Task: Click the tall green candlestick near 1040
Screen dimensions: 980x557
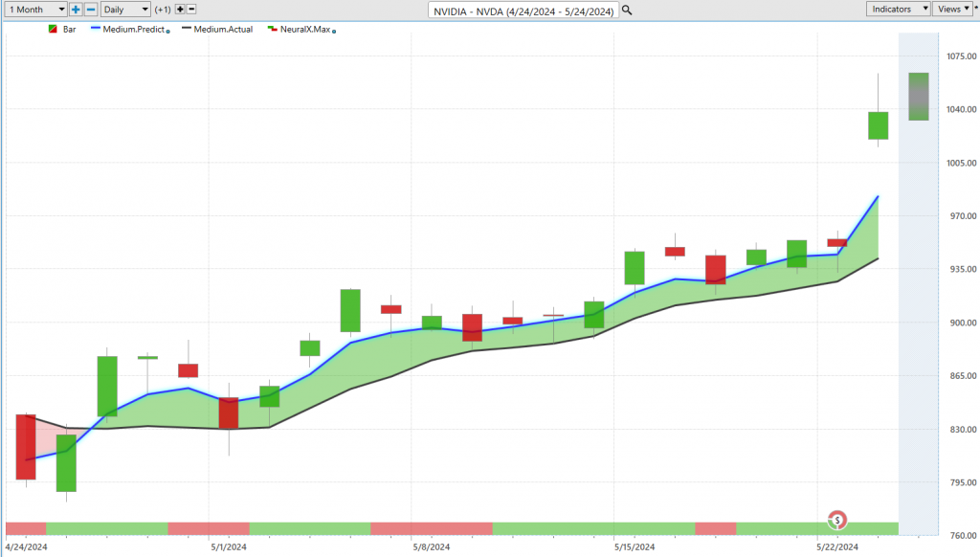Action: click(x=878, y=125)
